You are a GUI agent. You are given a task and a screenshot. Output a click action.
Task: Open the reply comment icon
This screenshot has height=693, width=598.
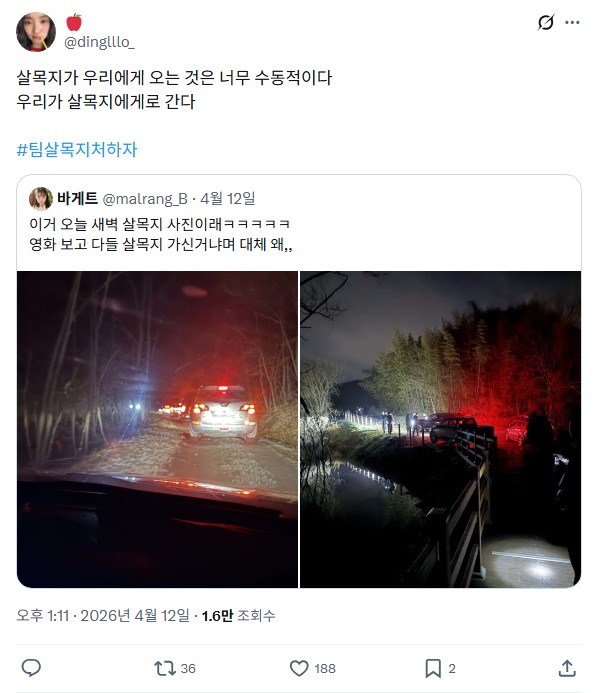(x=31, y=668)
